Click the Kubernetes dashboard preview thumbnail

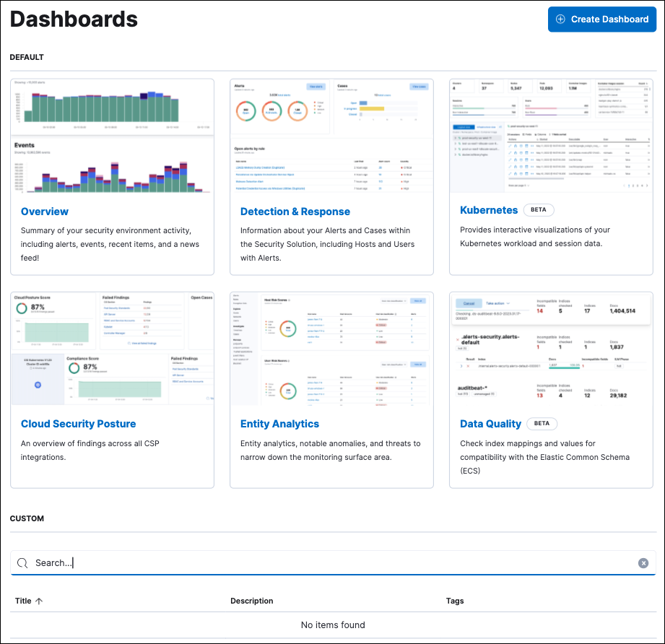[551, 136]
